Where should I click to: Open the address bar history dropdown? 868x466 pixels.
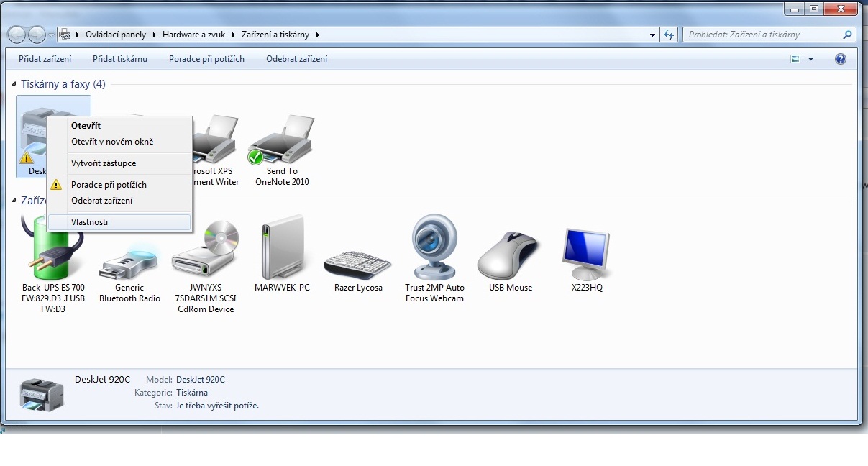pos(653,35)
